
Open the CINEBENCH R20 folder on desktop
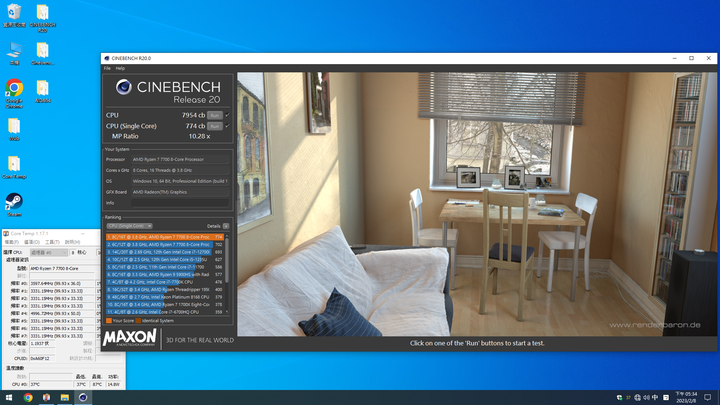click(43, 17)
